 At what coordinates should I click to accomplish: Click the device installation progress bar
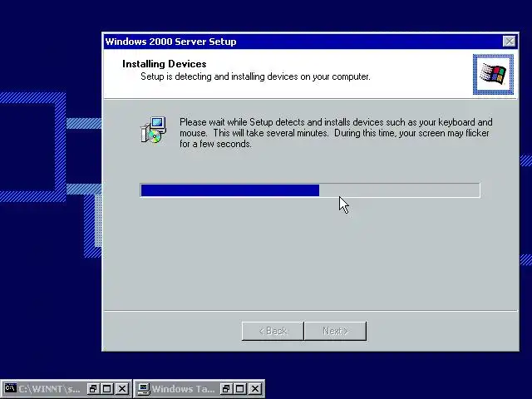click(x=310, y=190)
